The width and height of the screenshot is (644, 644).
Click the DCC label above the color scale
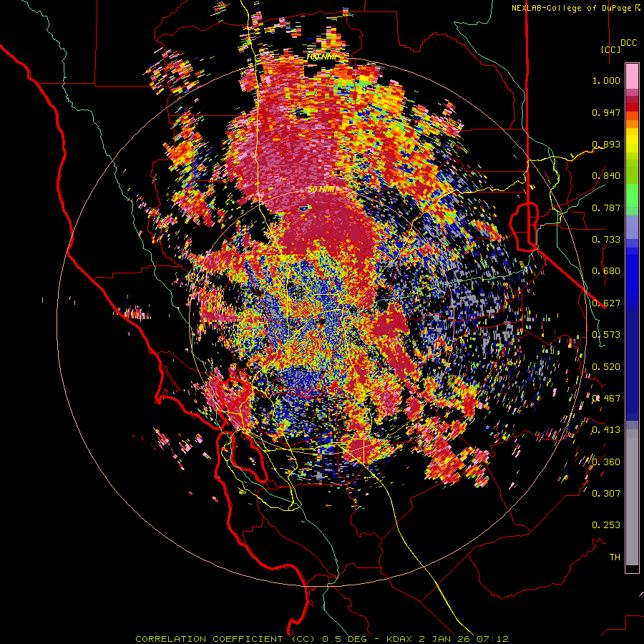pyautogui.click(x=628, y=43)
